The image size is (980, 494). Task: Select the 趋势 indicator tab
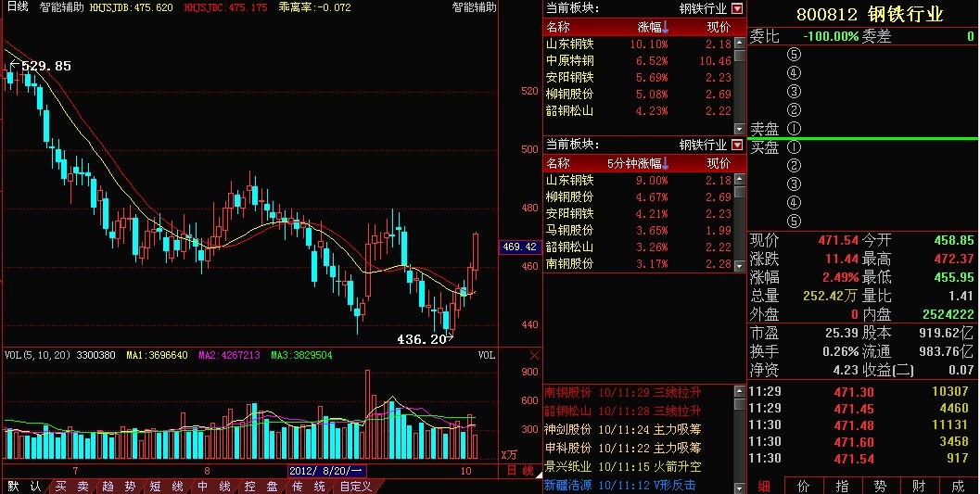[119, 487]
